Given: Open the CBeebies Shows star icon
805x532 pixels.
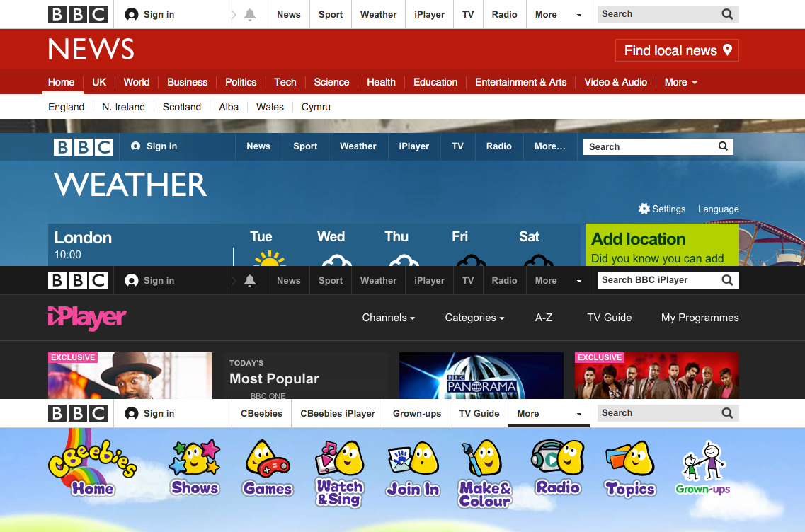Looking at the screenshot, I should 195,463.
